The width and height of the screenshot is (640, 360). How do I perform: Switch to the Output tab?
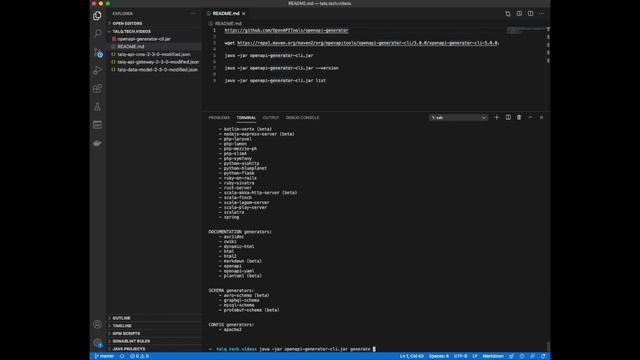pos(271,118)
